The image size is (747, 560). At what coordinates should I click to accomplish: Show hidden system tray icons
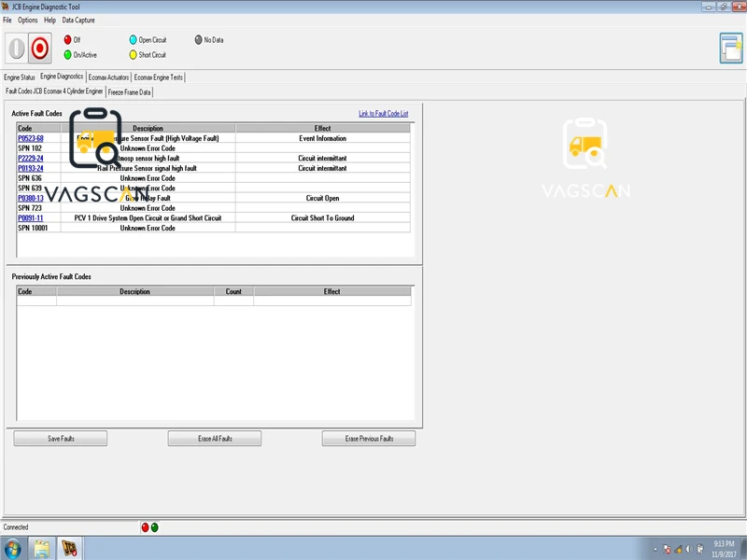655,549
